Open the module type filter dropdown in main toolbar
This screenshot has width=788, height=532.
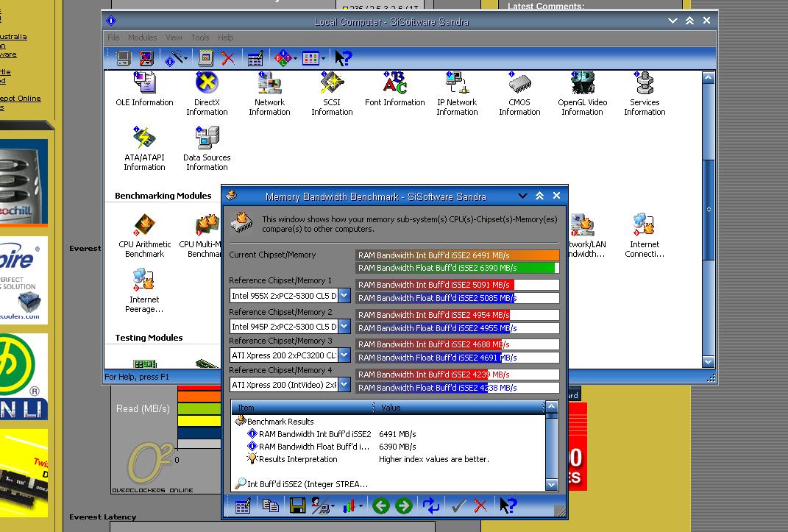[x=296, y=59]
